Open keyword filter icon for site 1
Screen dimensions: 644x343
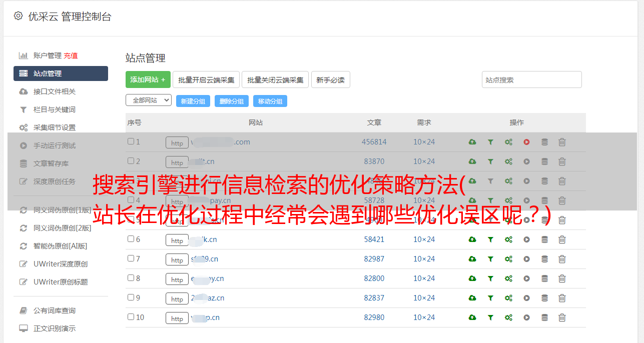[490, 142]
